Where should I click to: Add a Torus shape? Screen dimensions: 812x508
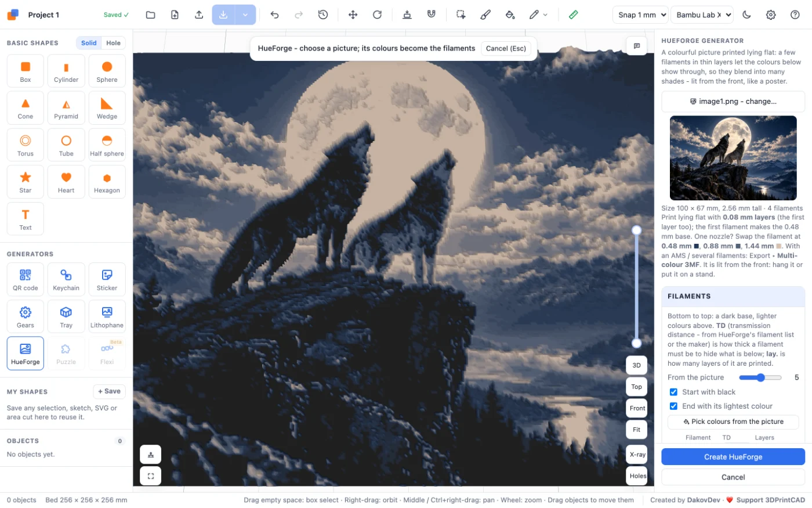[26, 145]
